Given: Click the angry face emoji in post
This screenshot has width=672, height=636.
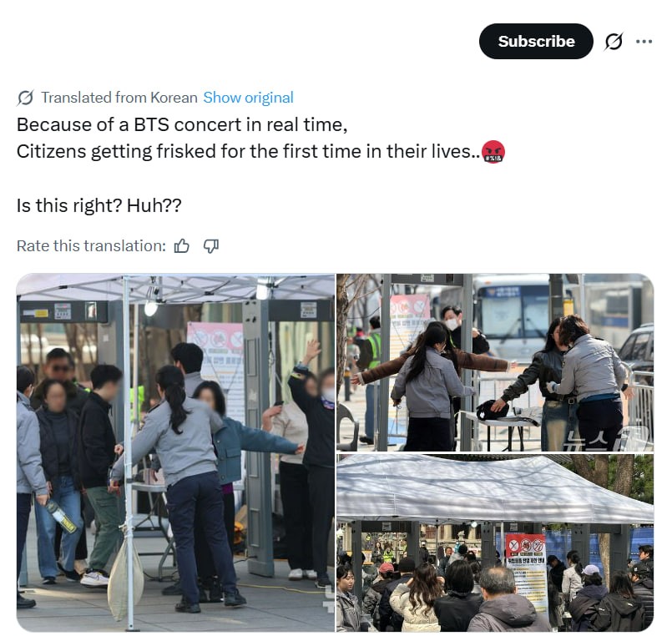Looking at the screenshot, I should pyautogui.click(x=493, y=152).
